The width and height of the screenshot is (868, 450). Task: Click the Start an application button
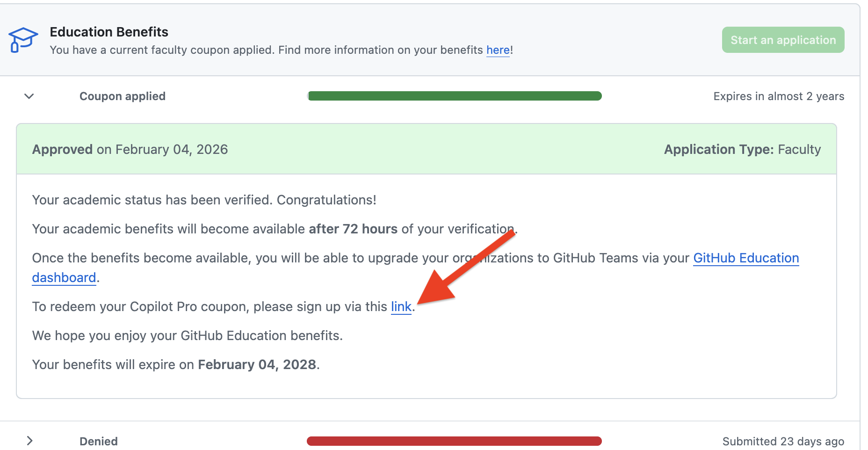pos(782,40)
